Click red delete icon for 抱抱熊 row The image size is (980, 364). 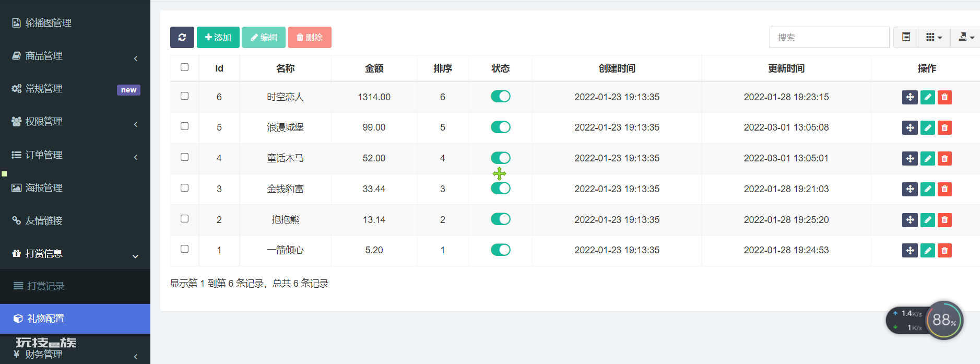[x=944, y=220]
